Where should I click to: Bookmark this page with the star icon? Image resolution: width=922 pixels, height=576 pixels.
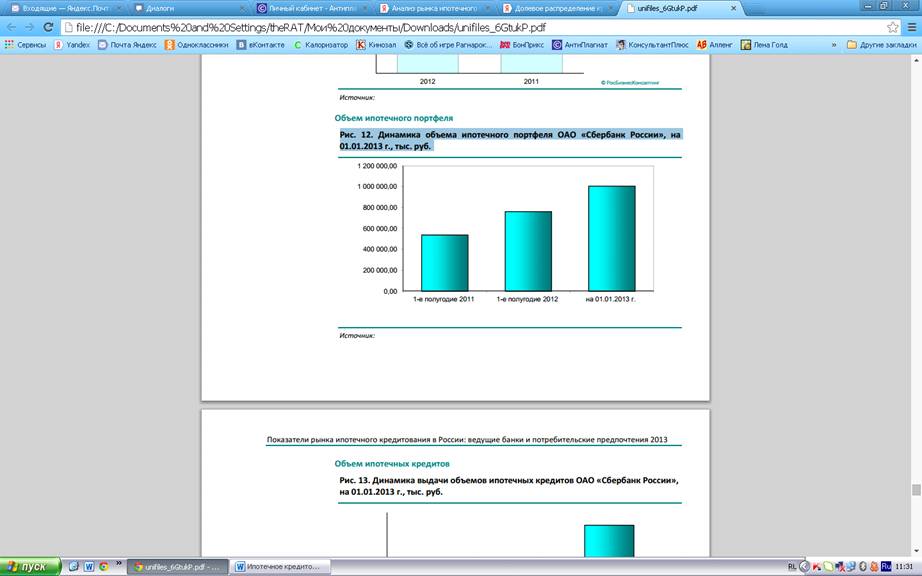coord(893,27)
